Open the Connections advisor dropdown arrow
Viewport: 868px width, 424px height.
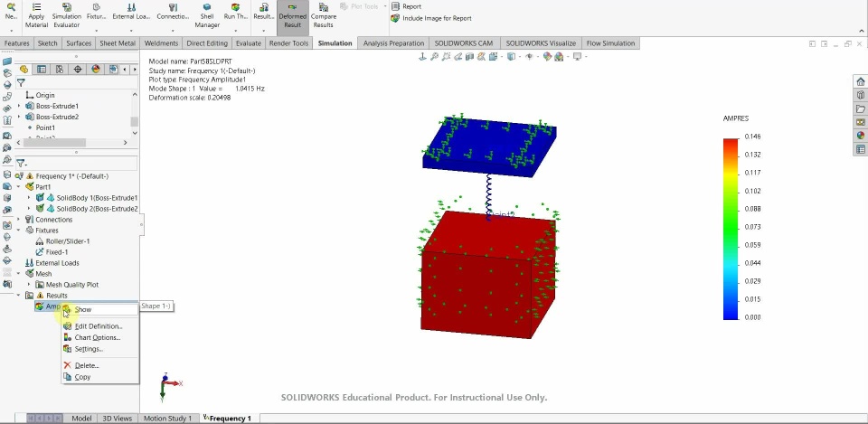[173, 31]
